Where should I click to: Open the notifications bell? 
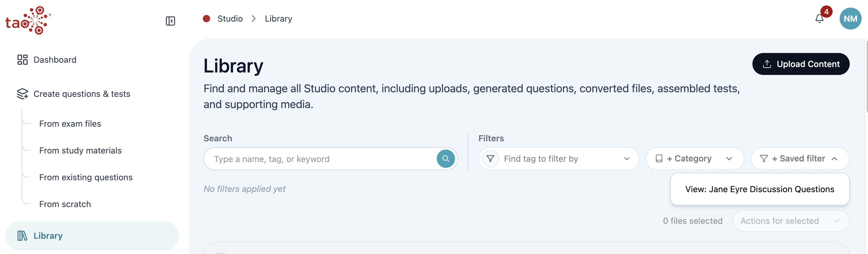[x=819, y=19]
